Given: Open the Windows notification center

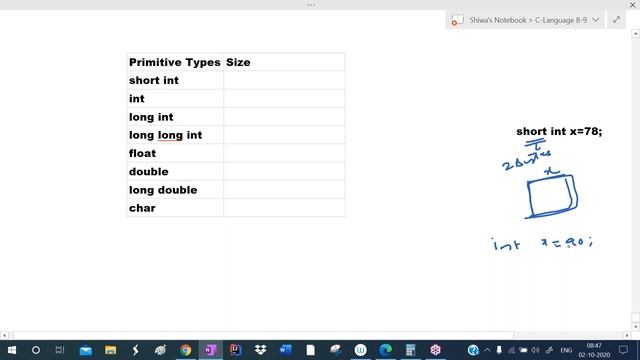Looking at the screenshot, I should tap(623, 350).
